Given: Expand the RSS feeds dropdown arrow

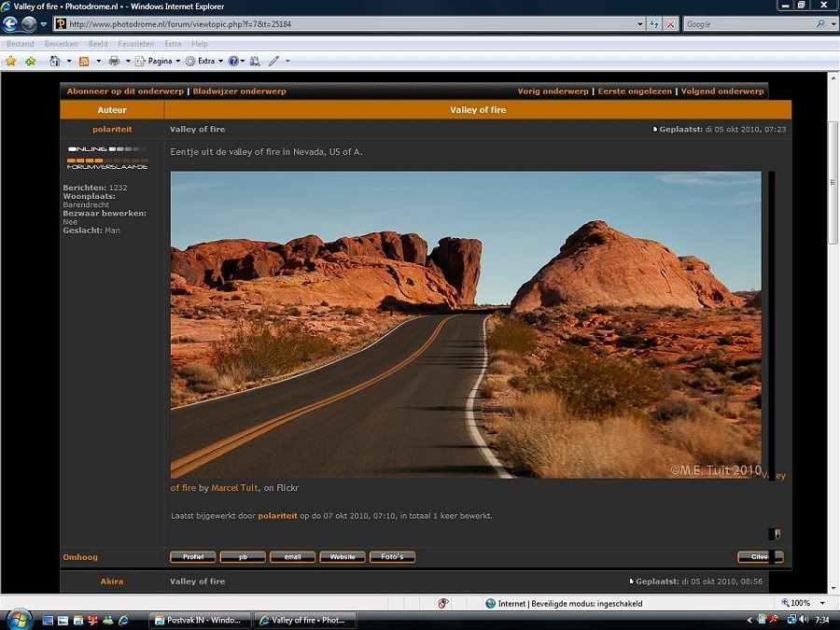Looking at the screenshot, I should tap(98, 61).
